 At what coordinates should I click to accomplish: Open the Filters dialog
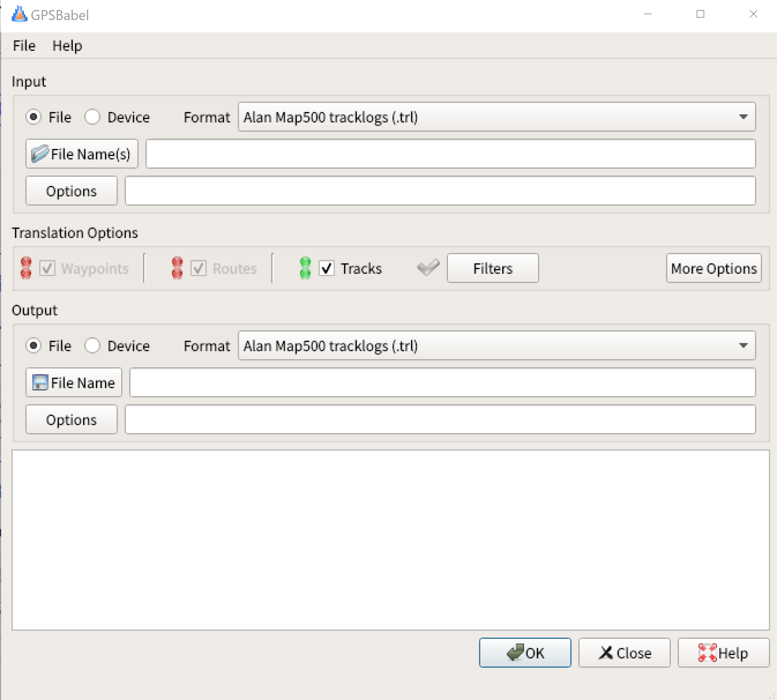tap(493, 268)
